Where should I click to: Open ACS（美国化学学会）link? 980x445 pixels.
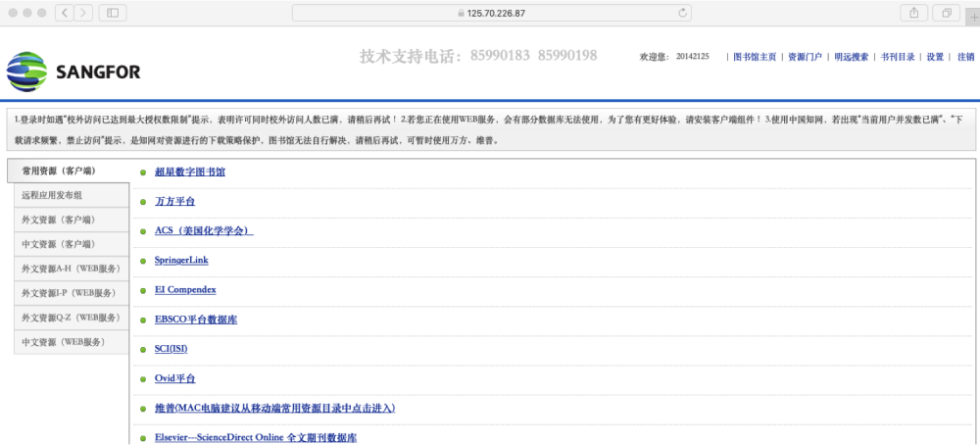coord(204,230)
